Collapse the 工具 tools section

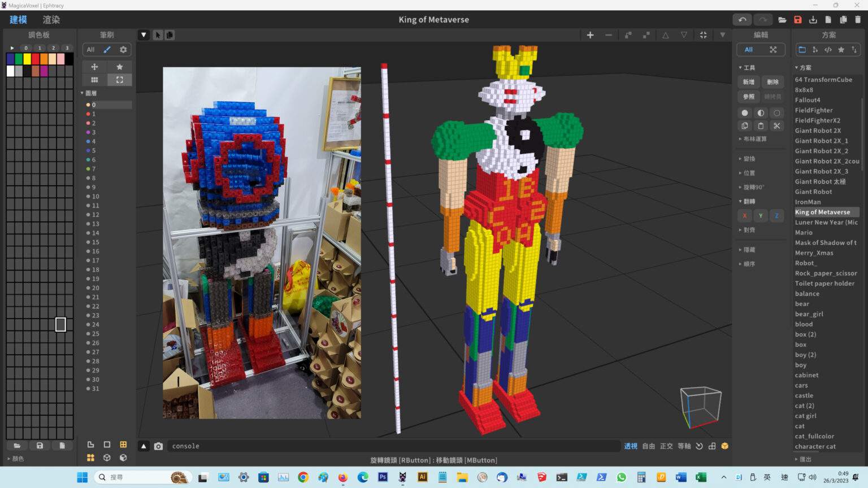coord(747,68)
